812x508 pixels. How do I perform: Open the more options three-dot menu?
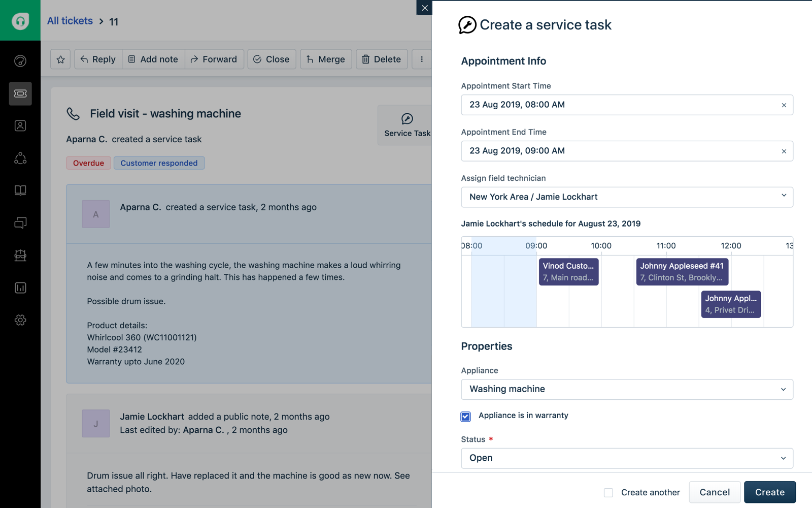point(421,59)
